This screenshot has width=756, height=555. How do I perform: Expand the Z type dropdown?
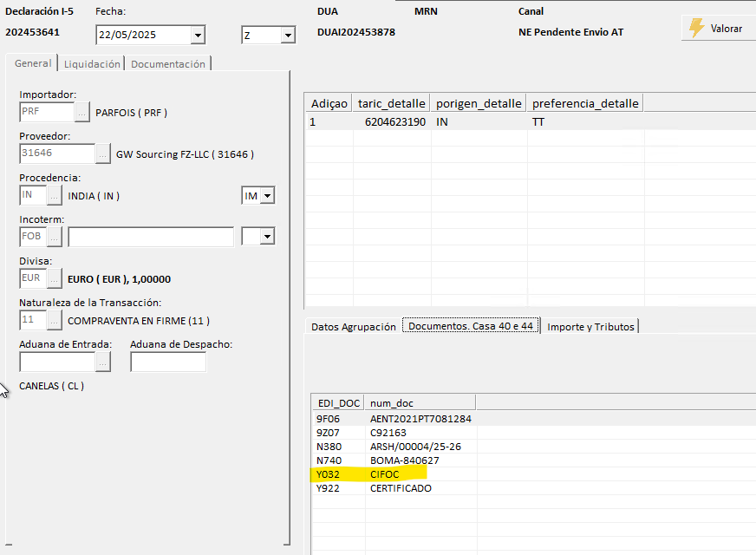coord(288,36)
